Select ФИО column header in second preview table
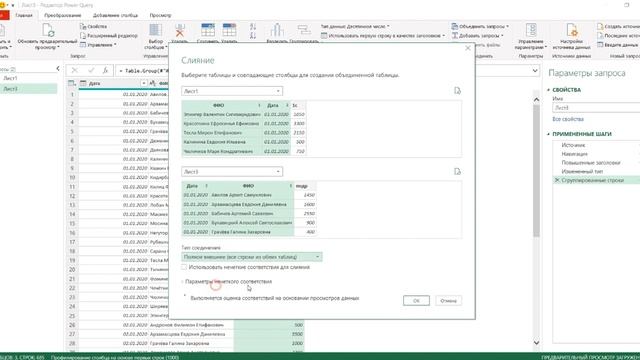Screen dimensions: 640x360 tap(251, 186)
